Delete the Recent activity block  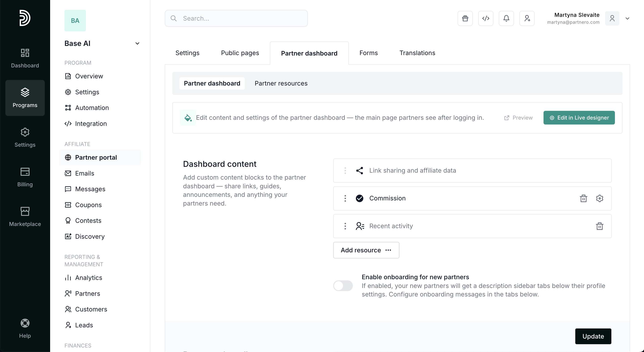pos(599,226)
